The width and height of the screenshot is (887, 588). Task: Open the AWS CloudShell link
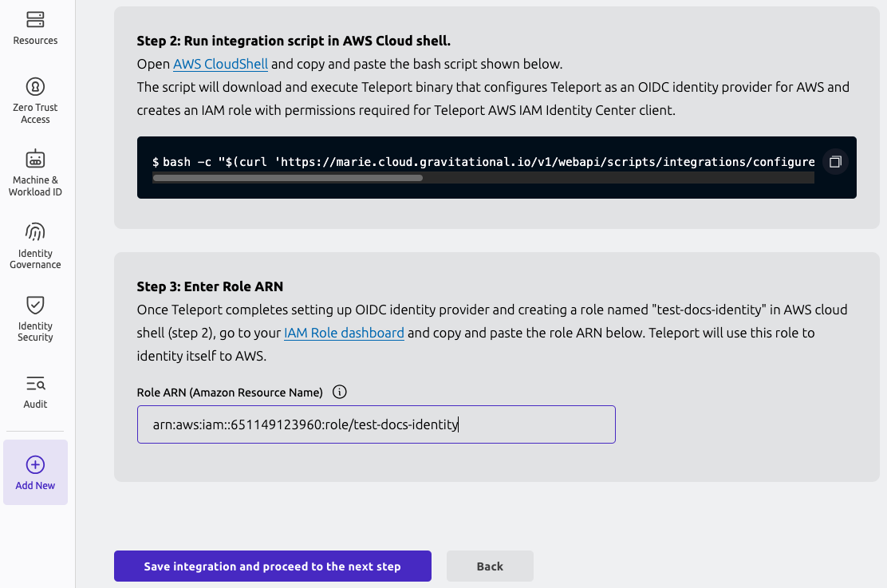[221, 64]
